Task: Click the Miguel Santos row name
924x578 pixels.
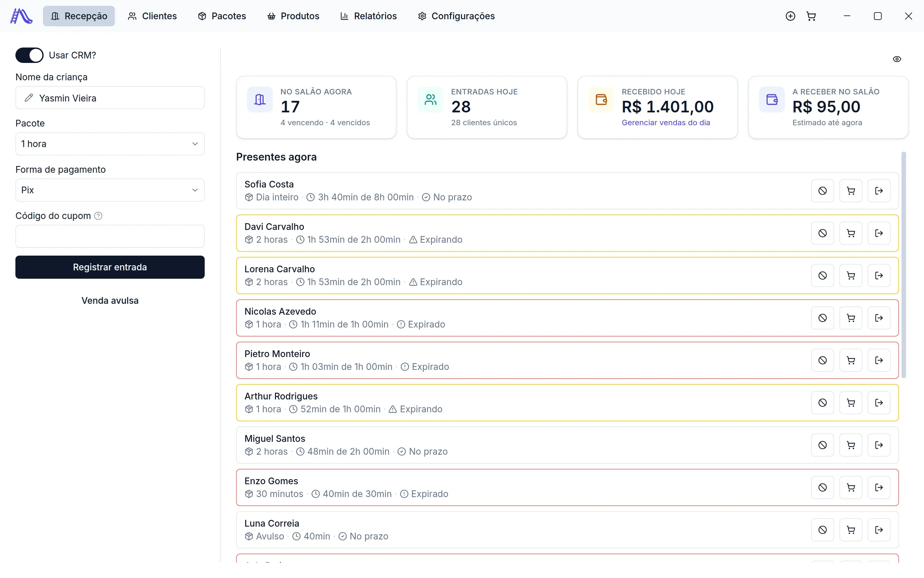Action: (x=275, y=439)
